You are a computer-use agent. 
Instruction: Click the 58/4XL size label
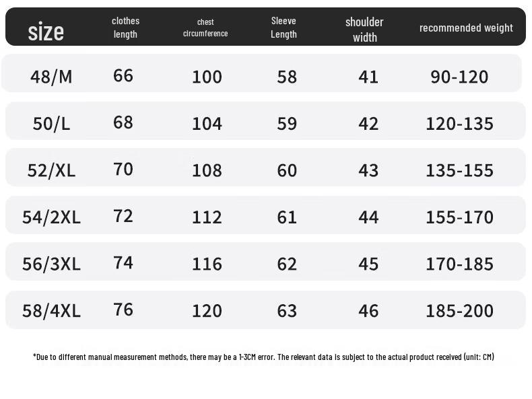pos(51,311)
